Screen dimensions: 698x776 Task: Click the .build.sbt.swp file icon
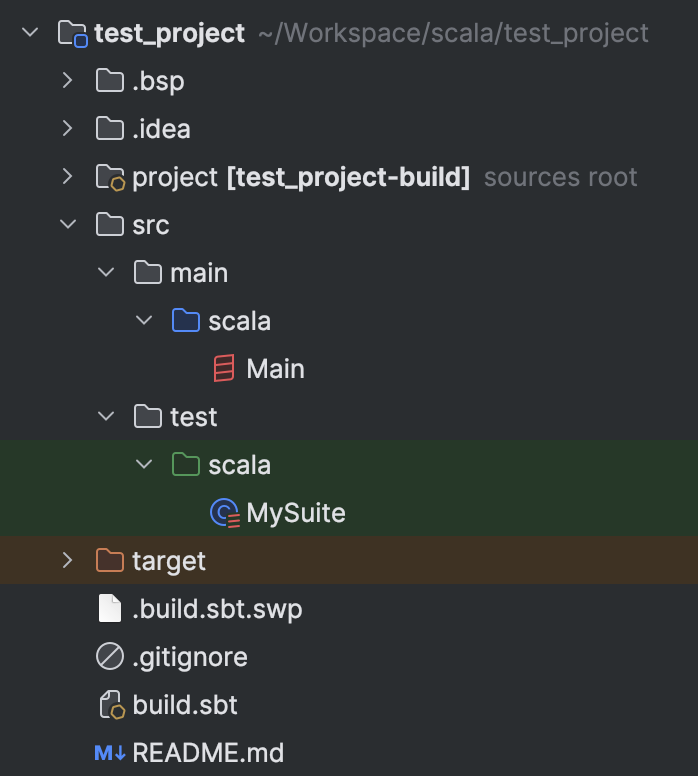[x=109, y=609]
